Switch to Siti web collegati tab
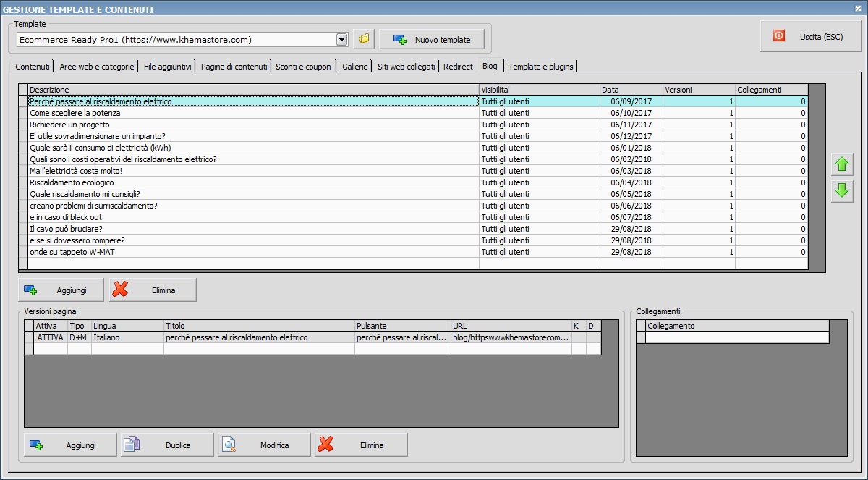868x480 pixels. click(406, 66)
